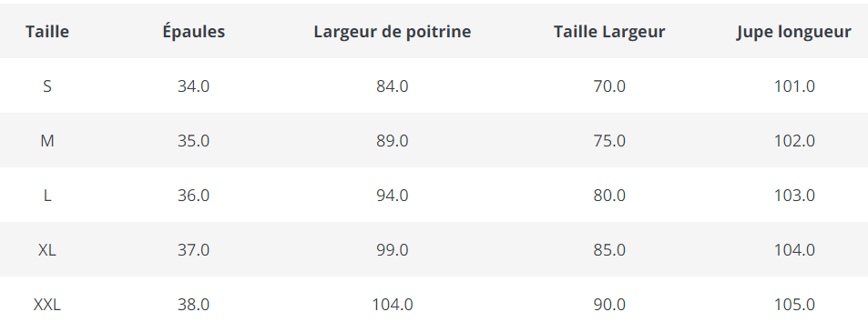Click the 105.0 skirt length value
This screenshot has height=332, width=868.
[x=794, y=305]
